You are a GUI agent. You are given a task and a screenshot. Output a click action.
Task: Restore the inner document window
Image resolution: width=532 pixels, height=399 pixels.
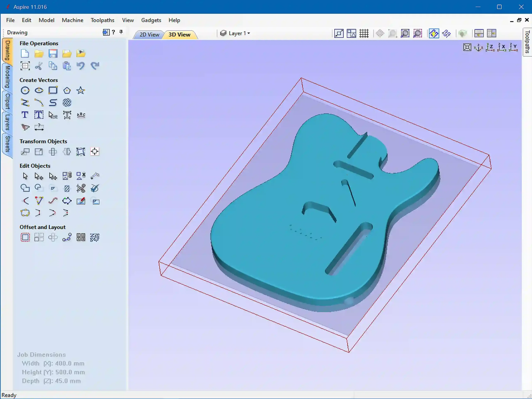pos(519,20)
